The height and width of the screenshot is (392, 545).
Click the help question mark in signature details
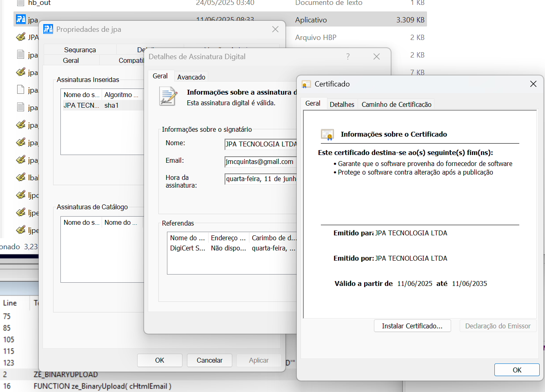348,57
